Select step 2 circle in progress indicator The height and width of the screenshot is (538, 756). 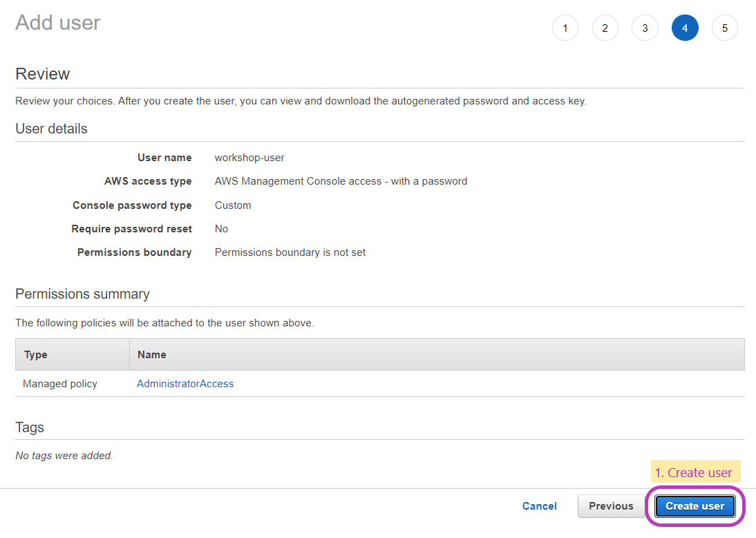(x=605, y=28)
